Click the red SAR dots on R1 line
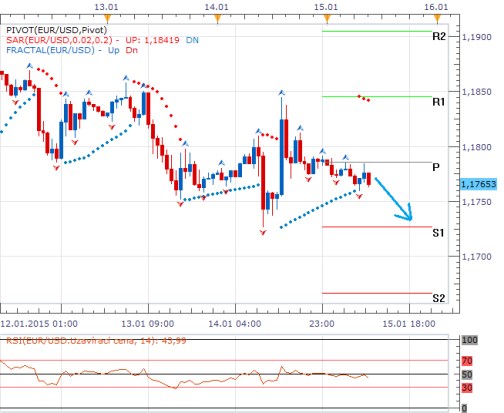Screen dimensions: 504x413 pyautogui.click(x=364, y=98)
